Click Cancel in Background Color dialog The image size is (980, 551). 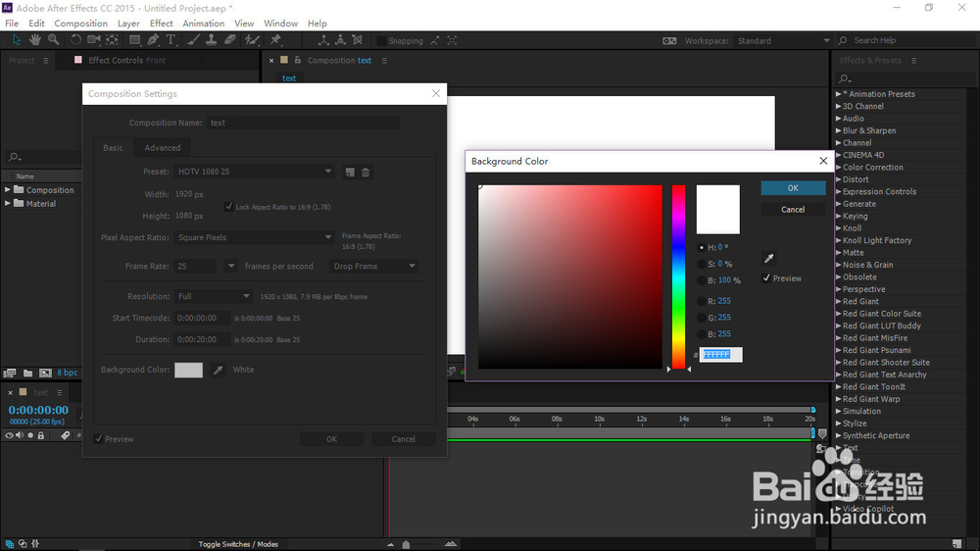click(793, 210)
